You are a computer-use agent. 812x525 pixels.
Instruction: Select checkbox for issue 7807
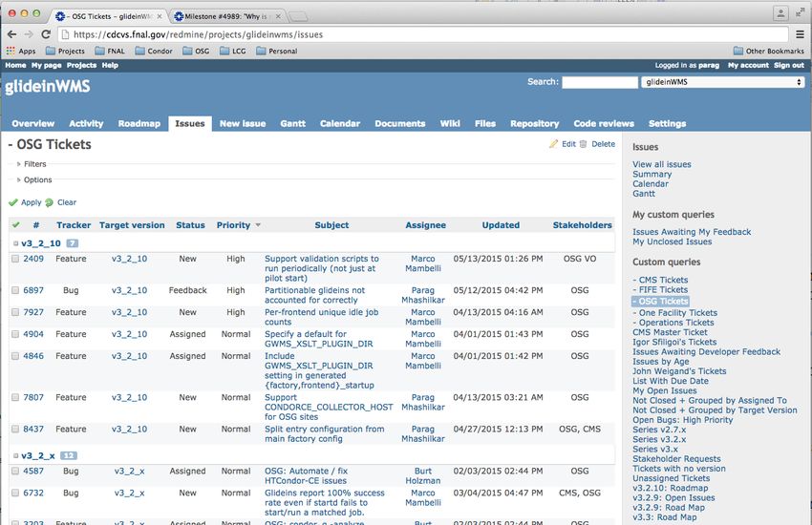pos(15,397)
